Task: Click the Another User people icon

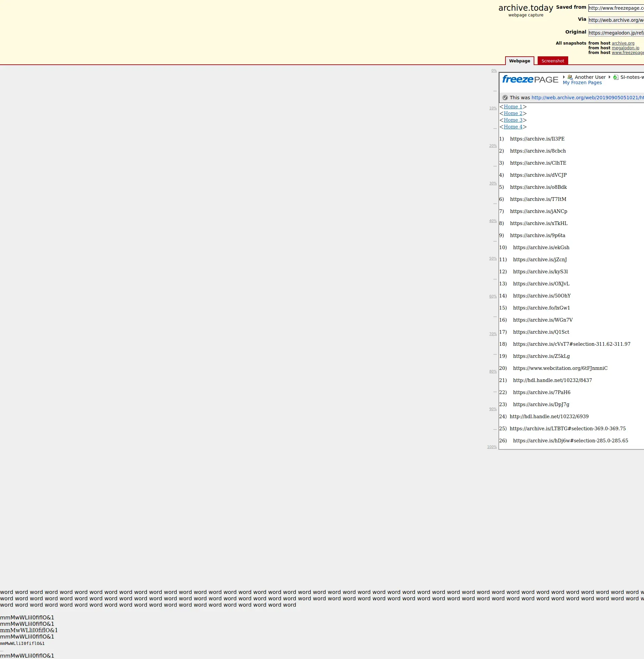Action: 570,77
